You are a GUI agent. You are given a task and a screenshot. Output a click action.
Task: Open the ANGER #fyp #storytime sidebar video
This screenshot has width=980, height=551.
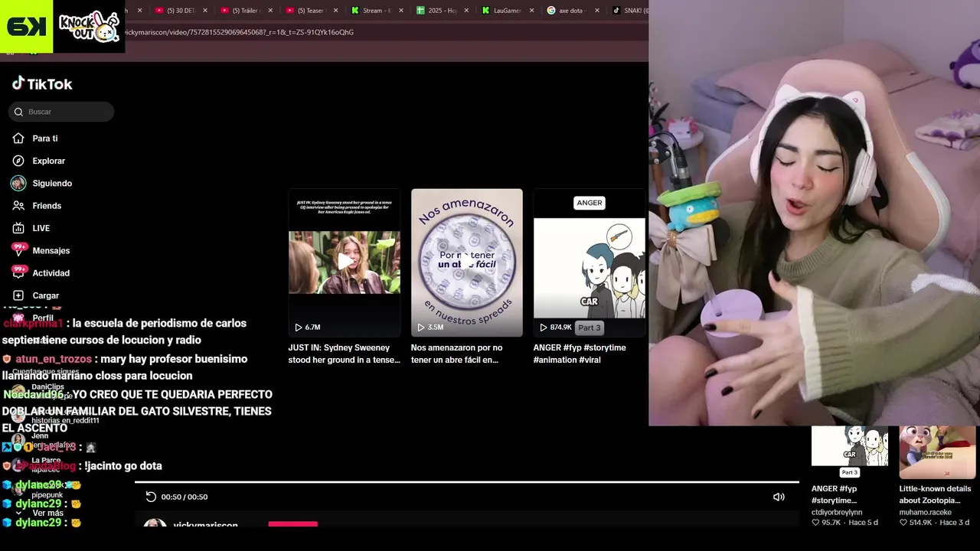coord(850,452)
